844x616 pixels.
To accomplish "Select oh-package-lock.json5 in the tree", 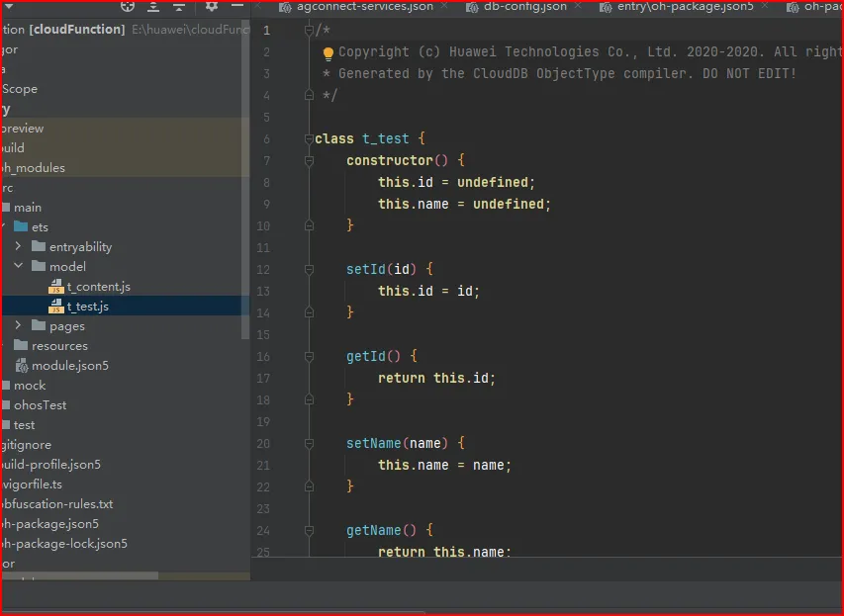I will tap(64, 544).
